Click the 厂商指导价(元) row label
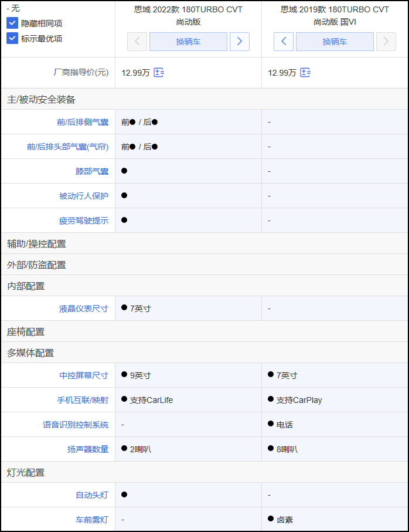Viewport: 409px width, 532px height. tap(81, 72)
